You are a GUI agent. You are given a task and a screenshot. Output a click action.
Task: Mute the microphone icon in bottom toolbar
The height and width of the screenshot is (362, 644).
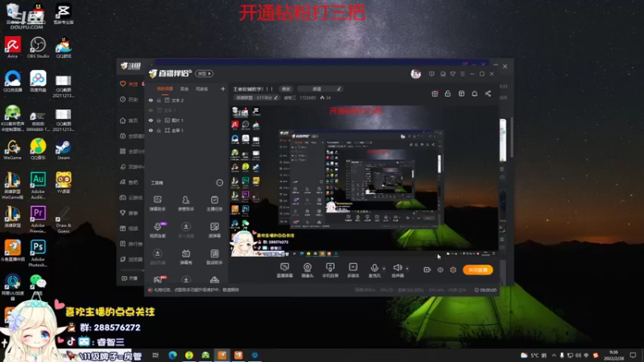click(374, 269)
